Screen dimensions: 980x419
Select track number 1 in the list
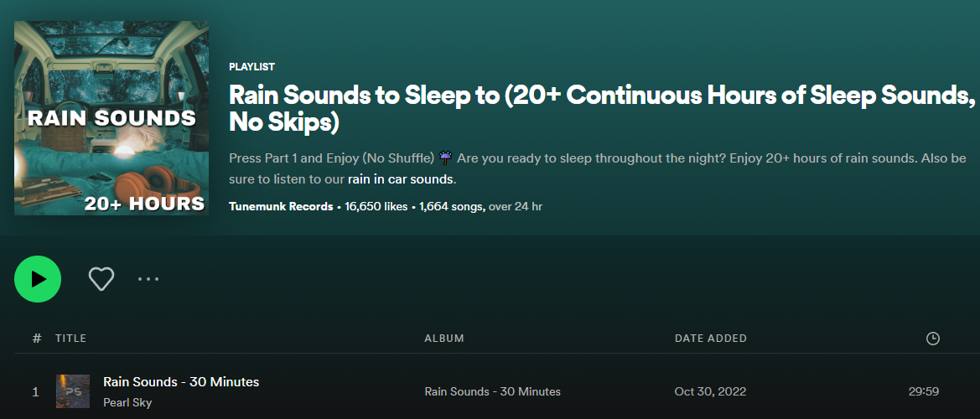coord(35,391)
